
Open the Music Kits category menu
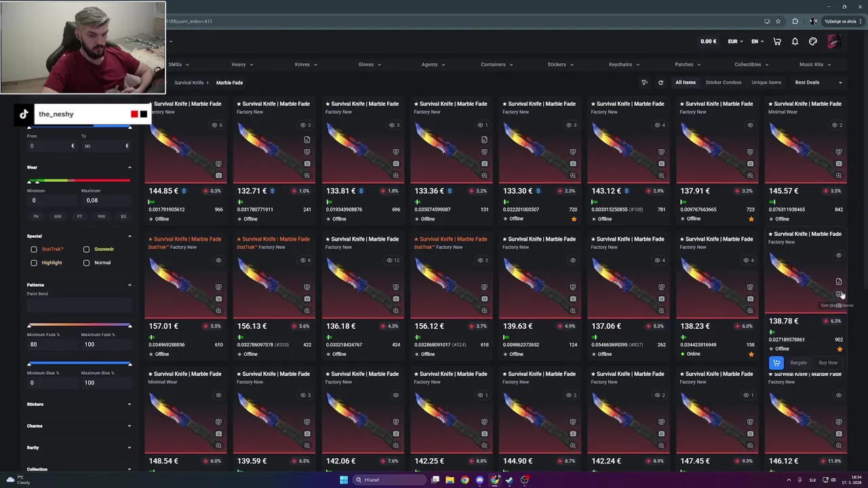(815, 64)
